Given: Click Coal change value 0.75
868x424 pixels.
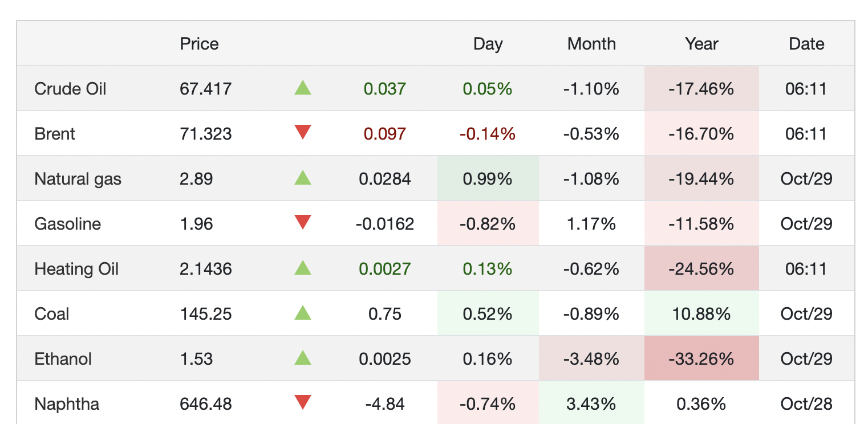Looking at the screenshot, I should coord(385,314).
